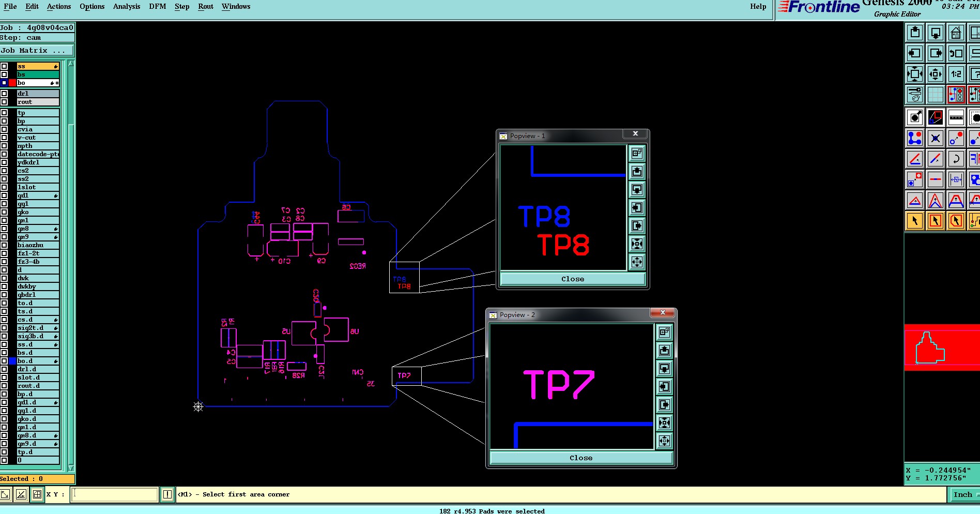Click the up arrow of layer list scrollbar

[71, 64]
